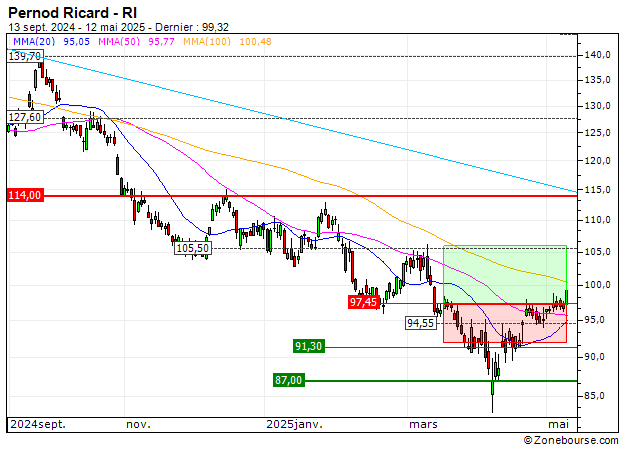Open the Zonebourse.com copyright link

pyautogui.click(x=569, y=440)
